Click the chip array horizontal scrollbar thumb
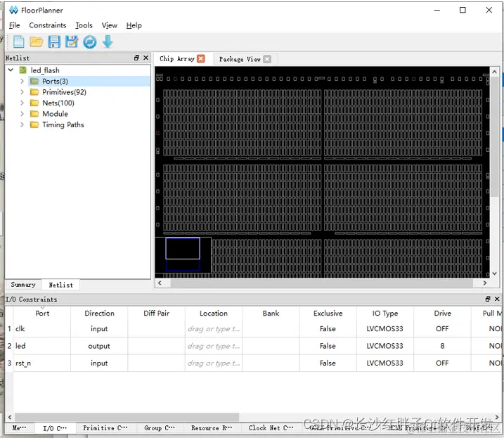Screen dimensions: 504x438 (321, 283)
